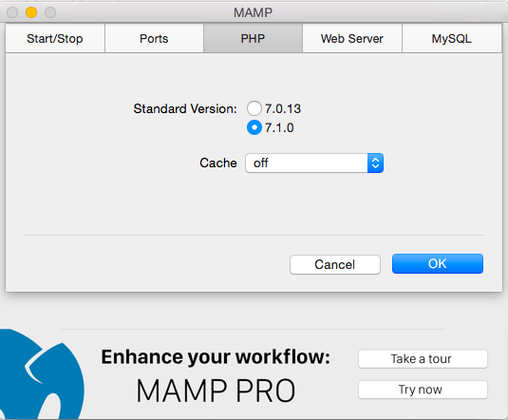Click the MAMP window title

pos(253,12)
